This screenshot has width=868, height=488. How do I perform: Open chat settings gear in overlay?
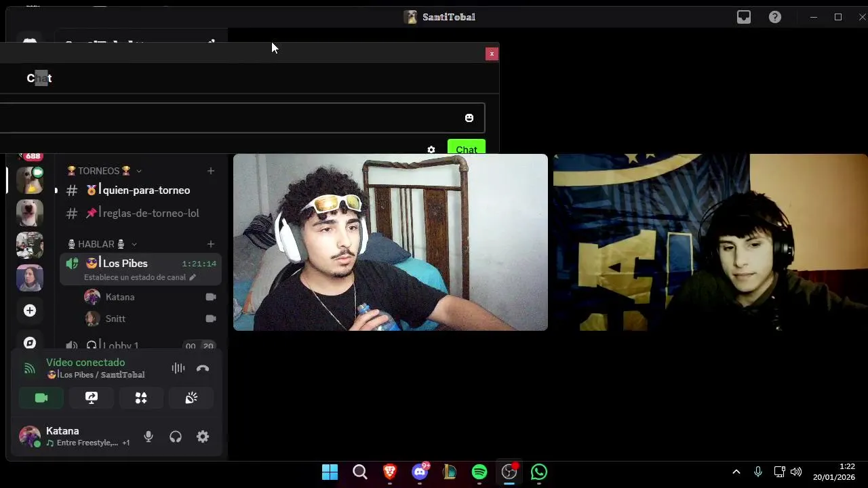431,150
